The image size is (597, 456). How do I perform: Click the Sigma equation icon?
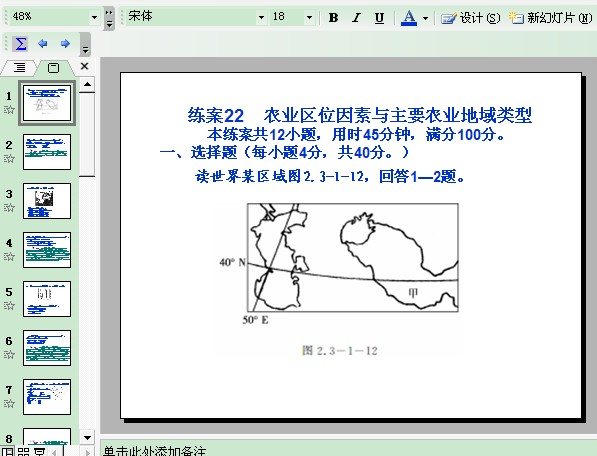click(21, 44)
